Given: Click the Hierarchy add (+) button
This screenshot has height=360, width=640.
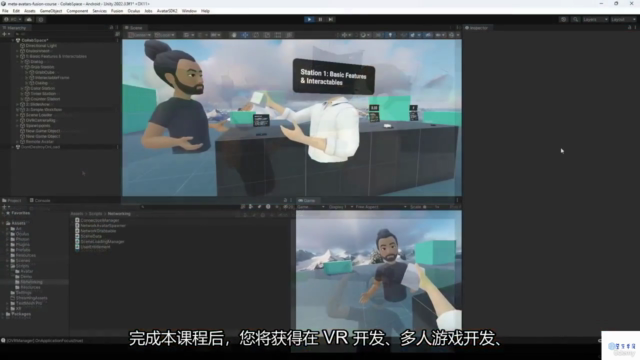Looking at the screenshot, I should (x=6, y=34).
